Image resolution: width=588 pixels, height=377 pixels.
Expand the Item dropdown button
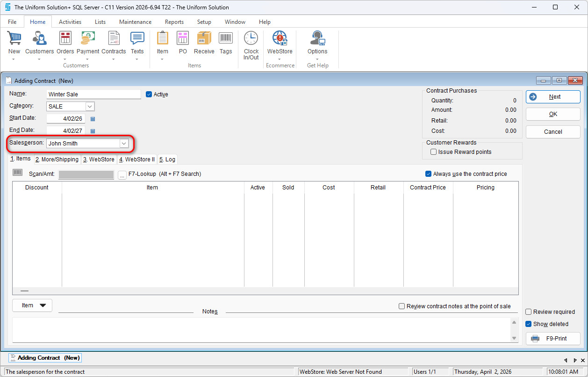(32, 305)
